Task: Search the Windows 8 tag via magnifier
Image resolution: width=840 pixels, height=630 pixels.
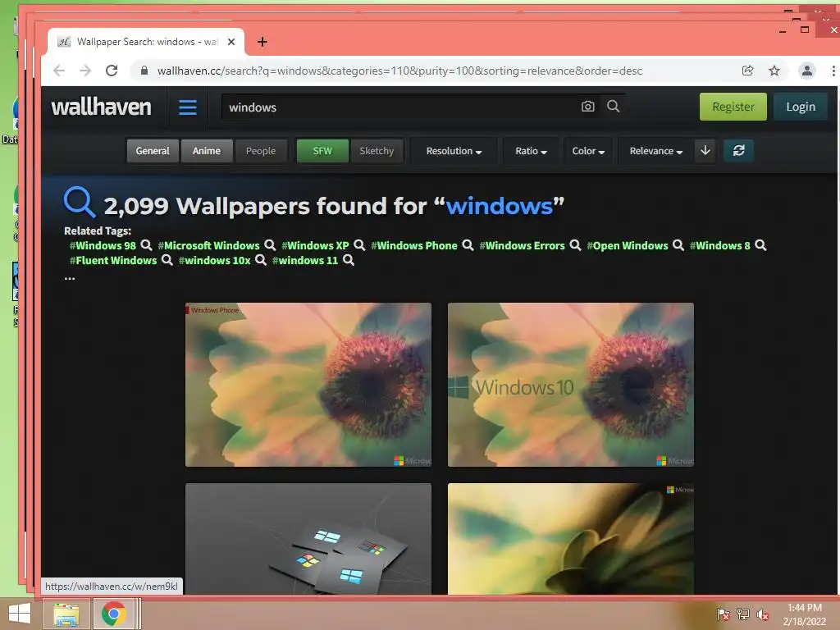Action: pos(760,244)
